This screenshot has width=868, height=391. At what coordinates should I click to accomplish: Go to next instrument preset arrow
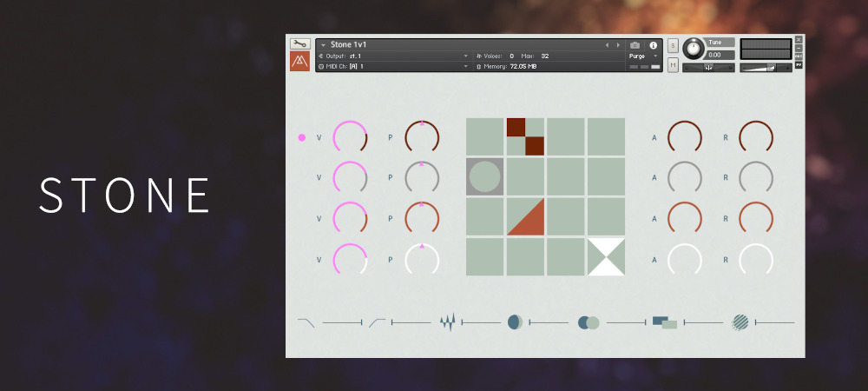pyautogui.click(x=618, y=45)
